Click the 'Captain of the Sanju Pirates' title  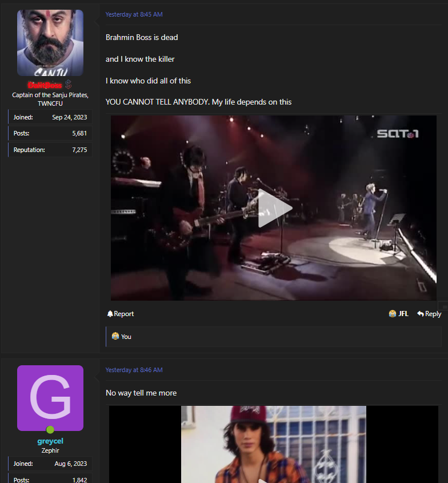click(x=50, y=99)
